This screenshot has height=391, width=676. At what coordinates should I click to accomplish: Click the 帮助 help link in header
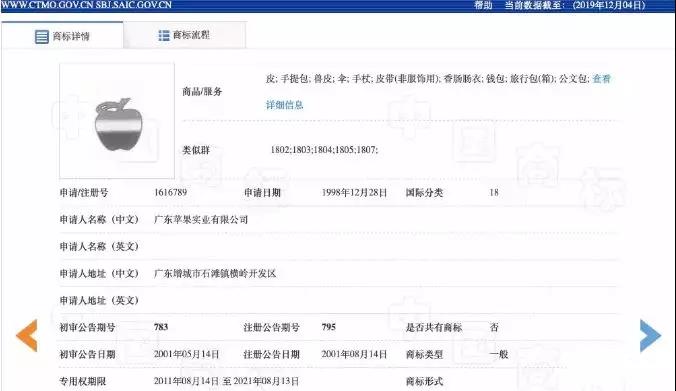(x=483, y=5)
